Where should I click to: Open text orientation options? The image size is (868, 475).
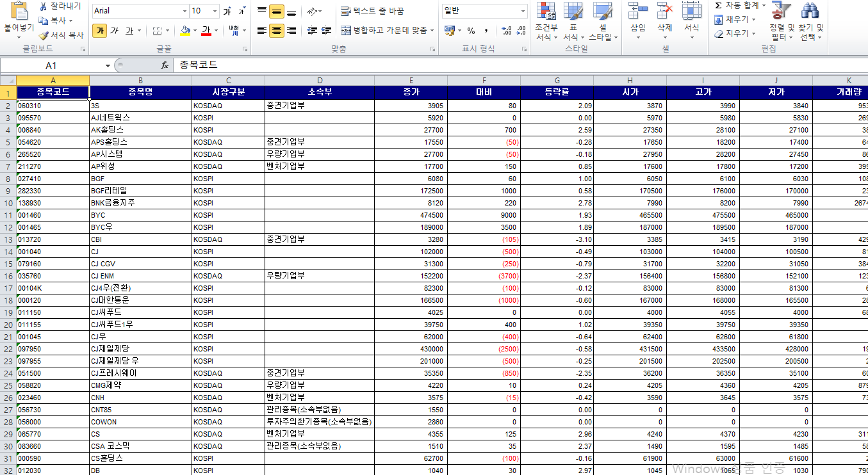click(313, 12)
